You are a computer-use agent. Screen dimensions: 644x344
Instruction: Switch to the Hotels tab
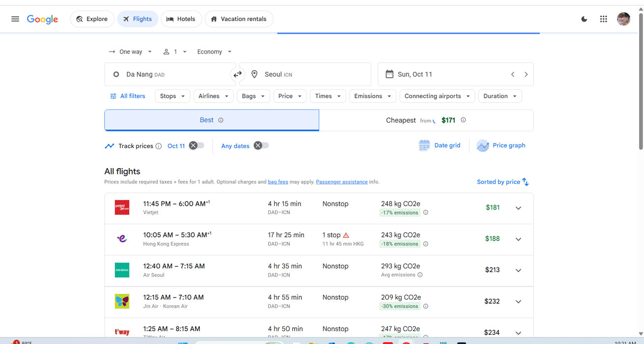[181, 19]
